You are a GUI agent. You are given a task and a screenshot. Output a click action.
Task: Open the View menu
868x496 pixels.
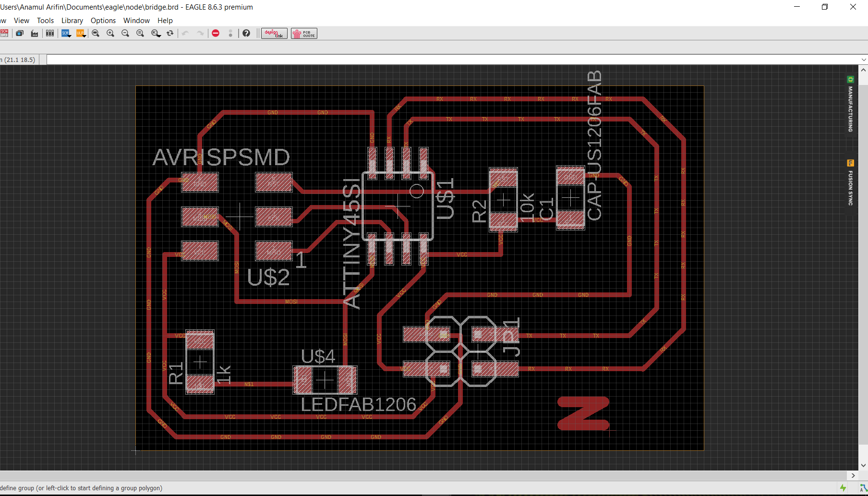(x=22, y=21)
